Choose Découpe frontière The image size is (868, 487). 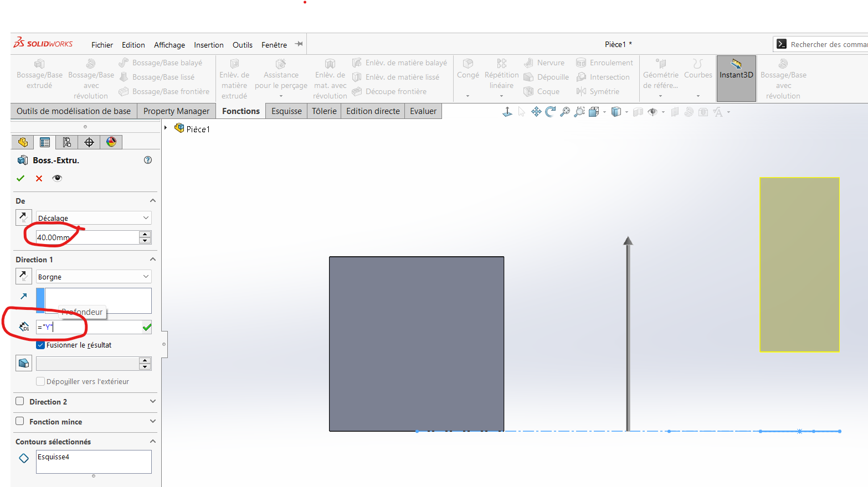[389, 91]
